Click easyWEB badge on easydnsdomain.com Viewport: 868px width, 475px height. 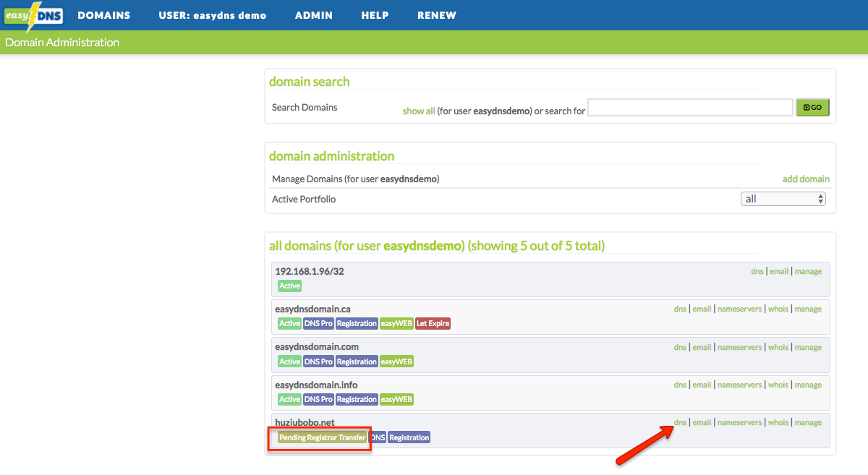click(396, 361)
